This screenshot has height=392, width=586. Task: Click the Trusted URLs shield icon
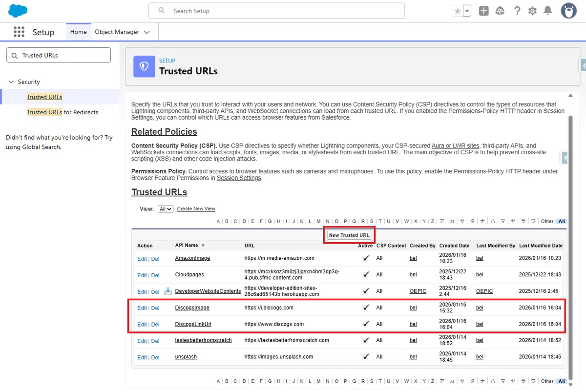144,66
